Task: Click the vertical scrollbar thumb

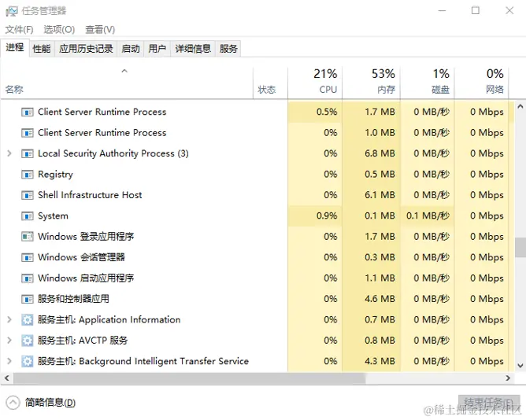Action: [520, 248]
